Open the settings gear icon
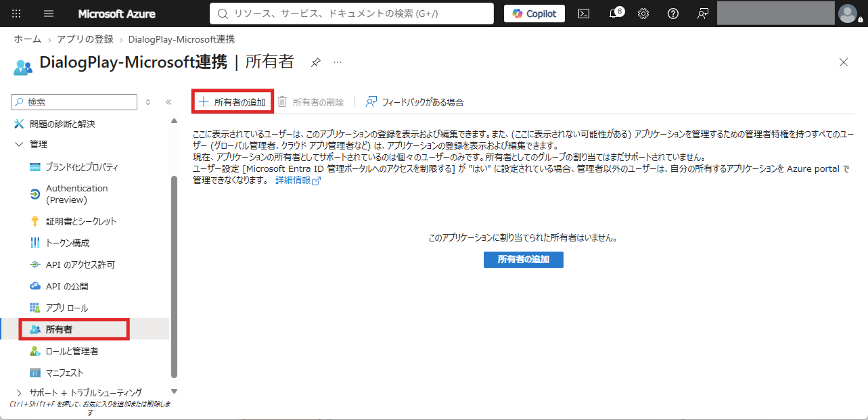This screenshot has width=868, height=420. point(643,14)
